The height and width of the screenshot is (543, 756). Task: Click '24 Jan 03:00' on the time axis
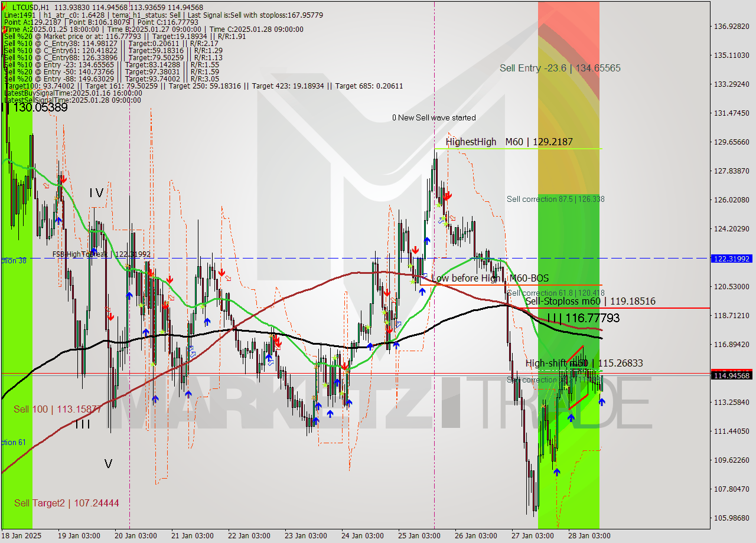pyautogui.click(x=363, y=535)
